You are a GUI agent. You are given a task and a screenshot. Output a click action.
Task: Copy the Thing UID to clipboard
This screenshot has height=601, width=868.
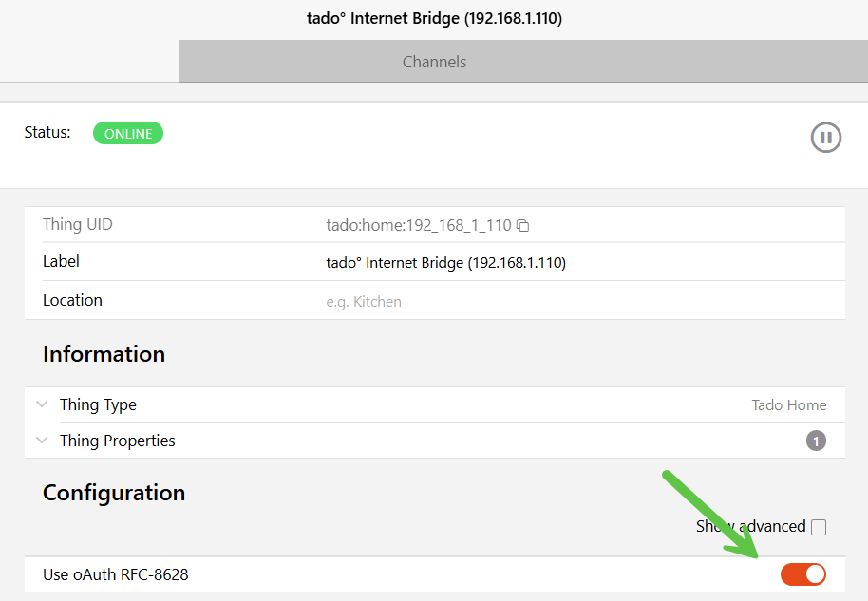tap(522, 226)
